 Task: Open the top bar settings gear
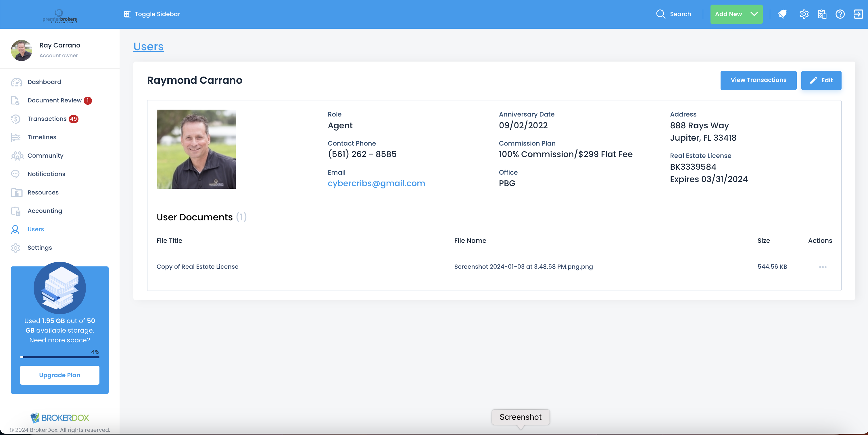click(x=804, y=14)
